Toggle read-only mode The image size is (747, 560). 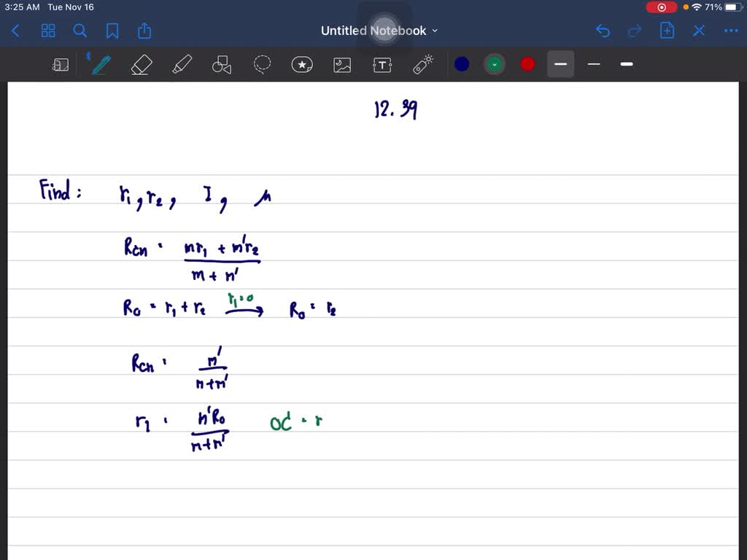click(61, 64)
